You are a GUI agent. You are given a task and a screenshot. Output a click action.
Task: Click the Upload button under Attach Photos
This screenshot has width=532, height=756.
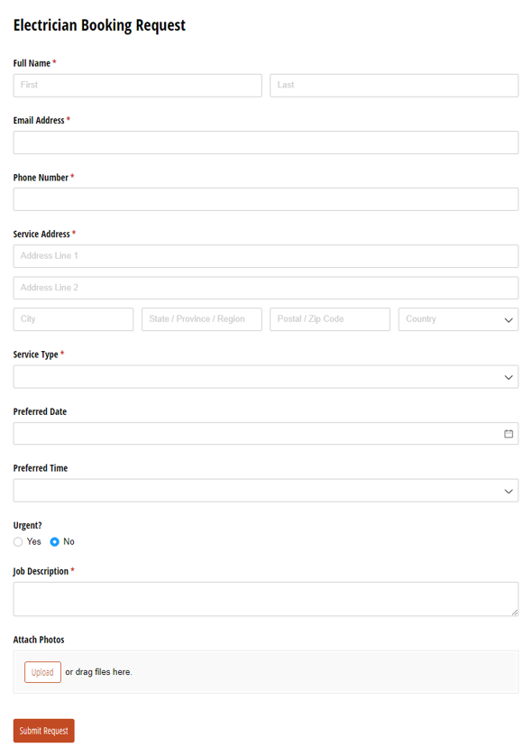(43, 672)
